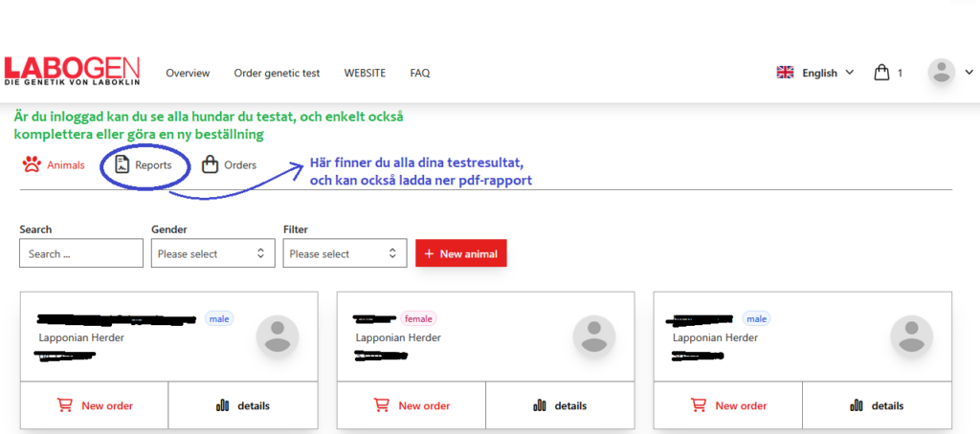Switch to the Reports tab

pyautogui.click(x=144, y=164)
